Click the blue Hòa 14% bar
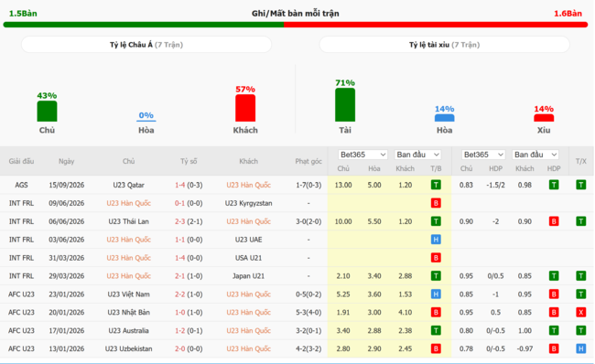The height and width of the screenshot is (364, 595). click(x=444, y=118)
